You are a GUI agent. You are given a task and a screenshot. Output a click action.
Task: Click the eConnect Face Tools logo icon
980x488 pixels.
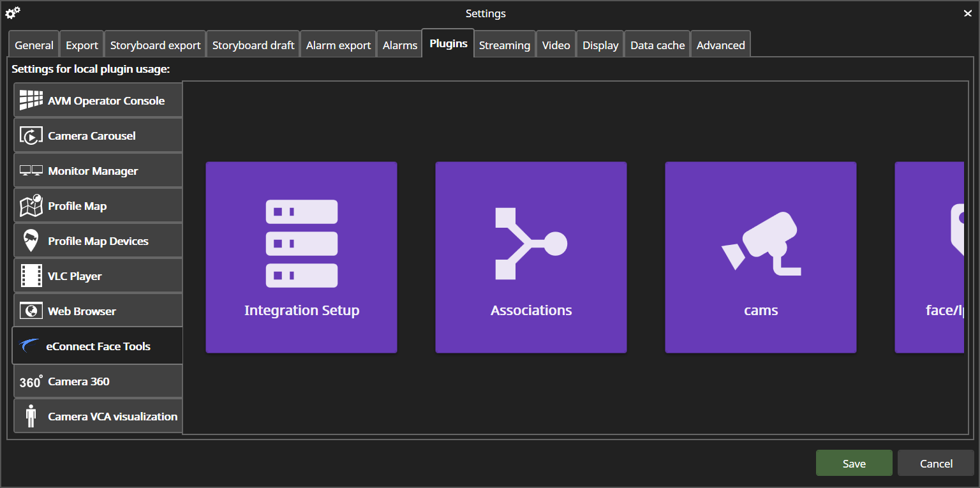pos(29,346)
